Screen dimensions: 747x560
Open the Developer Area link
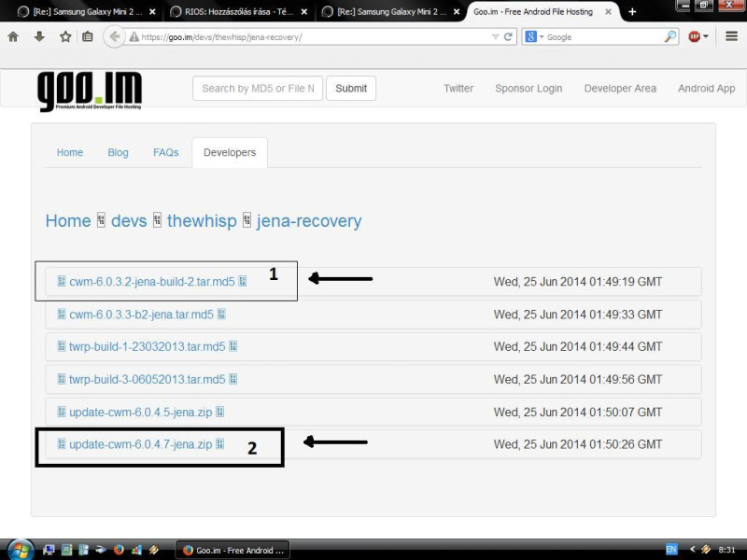[x=620, y=88]
